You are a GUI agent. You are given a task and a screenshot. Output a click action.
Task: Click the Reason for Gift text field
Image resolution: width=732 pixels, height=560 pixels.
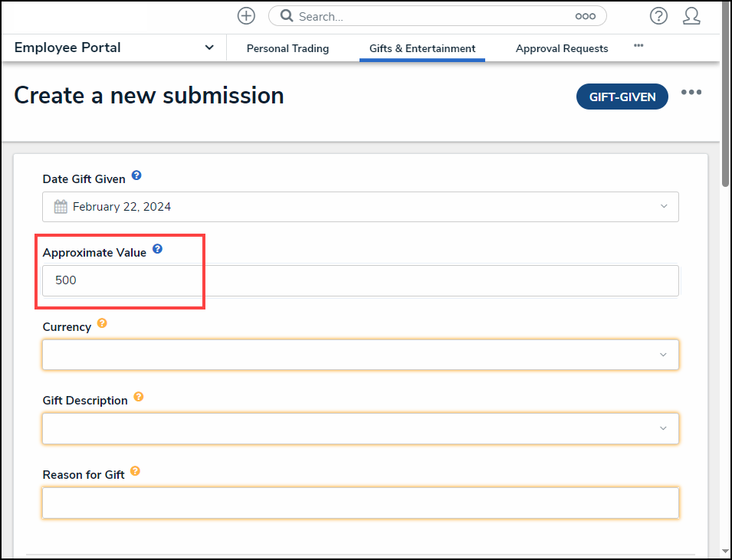tap(360, 503)
